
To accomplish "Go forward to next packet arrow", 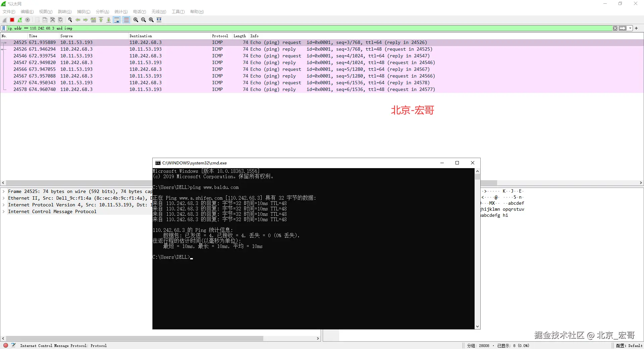I will click(x=86, y=20).
